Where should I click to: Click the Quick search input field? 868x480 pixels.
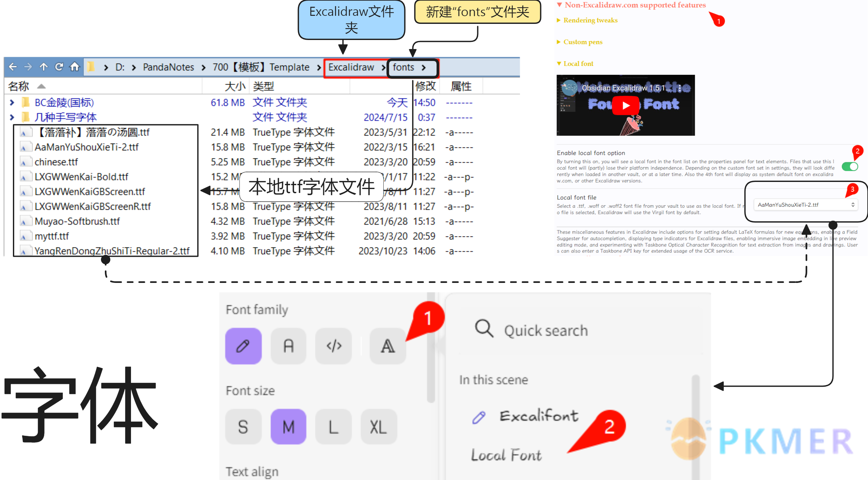[x=581, y=330]
